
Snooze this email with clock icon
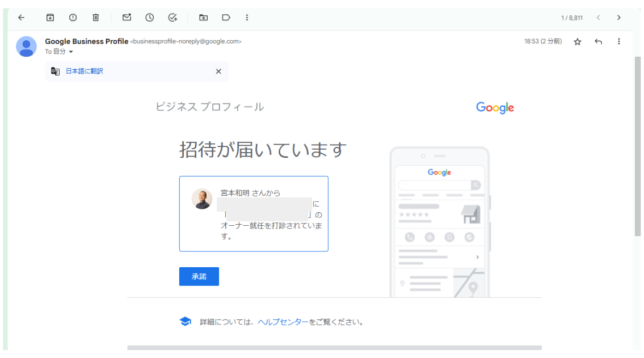coord(149,18)
